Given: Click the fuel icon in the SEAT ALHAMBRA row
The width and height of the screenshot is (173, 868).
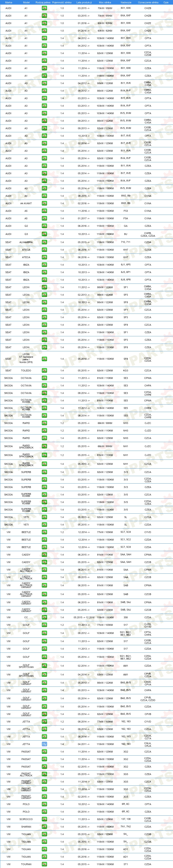Looking at the screenshot, I should (x=44, y=242).
